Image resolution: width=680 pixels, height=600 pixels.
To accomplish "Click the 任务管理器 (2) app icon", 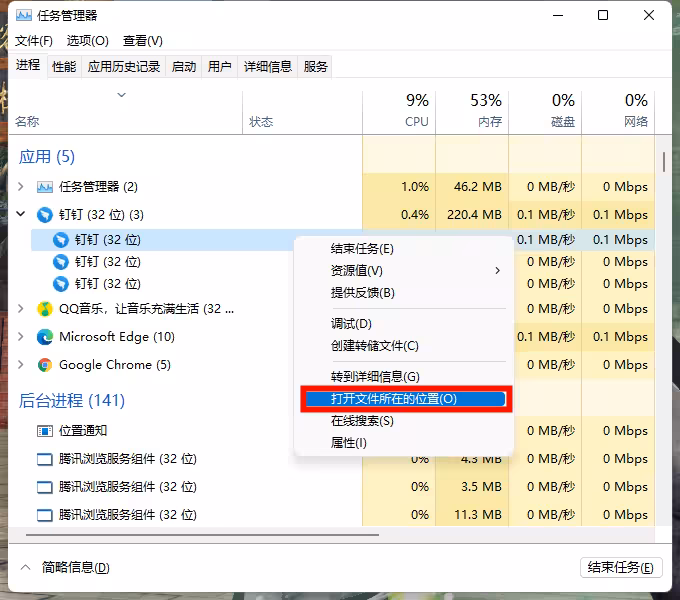I will pyautogui.click(x=45, y=187).
